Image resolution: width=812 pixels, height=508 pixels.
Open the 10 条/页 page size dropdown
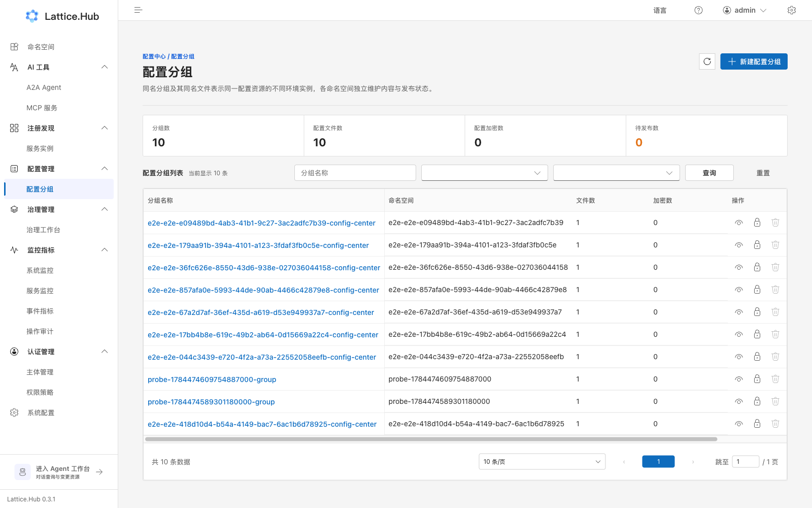click(542, 462)
